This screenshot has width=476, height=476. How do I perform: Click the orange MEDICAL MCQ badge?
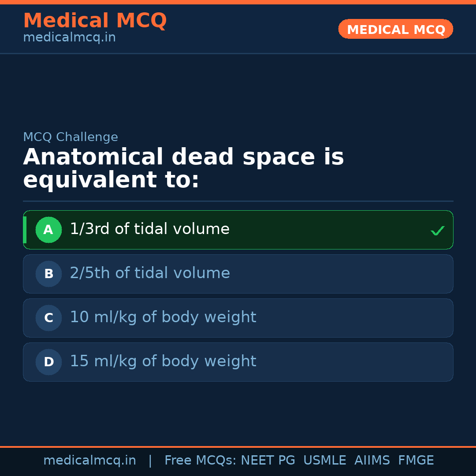[x=395, y=29]
